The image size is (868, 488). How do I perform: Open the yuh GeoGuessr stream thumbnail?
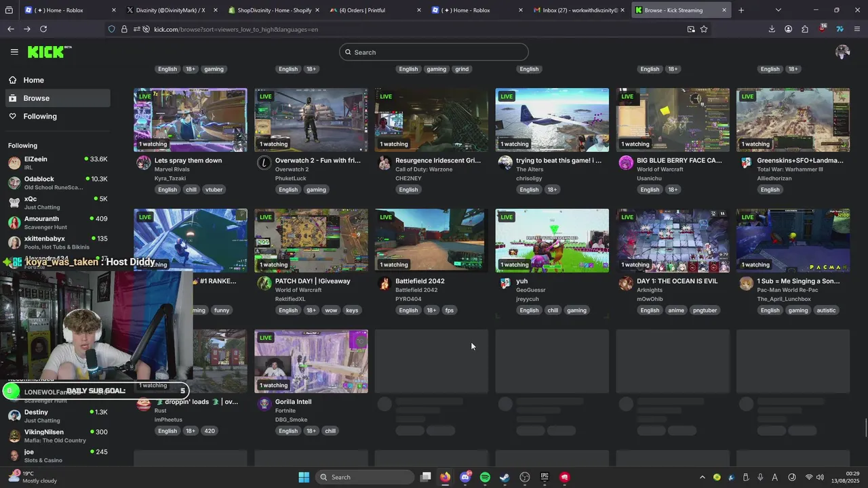(552, 241)
